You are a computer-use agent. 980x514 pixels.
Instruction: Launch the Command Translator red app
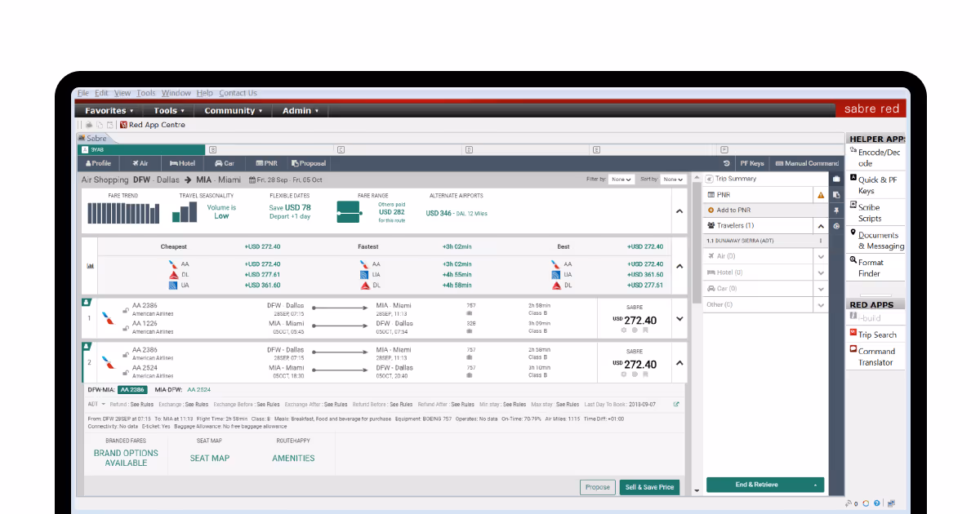pos(875,357)
